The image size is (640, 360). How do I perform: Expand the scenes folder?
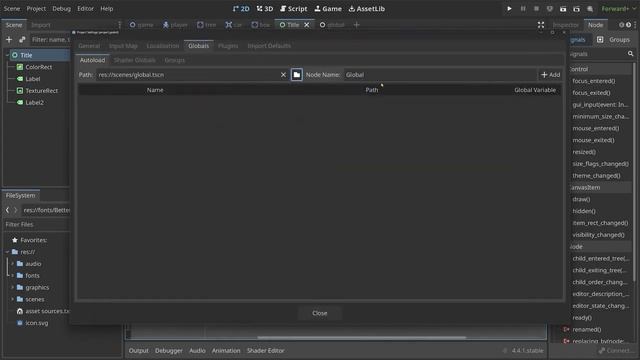coord(13,299)
